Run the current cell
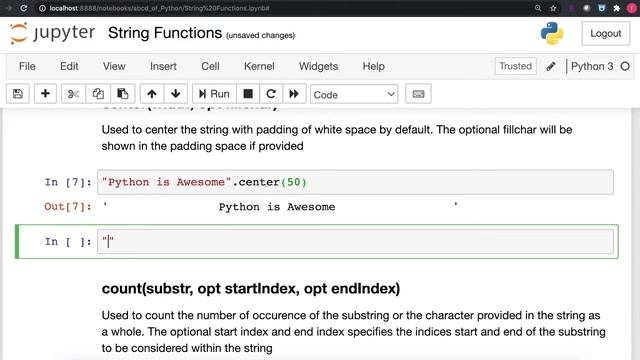 click(x=214, y=94)
